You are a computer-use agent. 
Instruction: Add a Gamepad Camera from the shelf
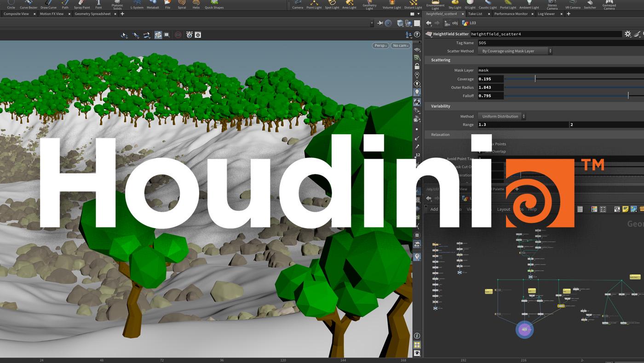(x=609, y=5)
